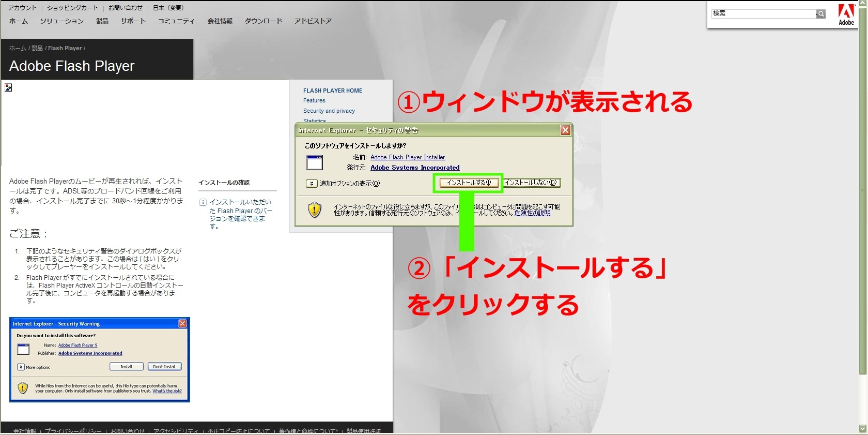Click the English Security Warning sample image
Screen dimensions: 868x435
click(x=100, y=359)
